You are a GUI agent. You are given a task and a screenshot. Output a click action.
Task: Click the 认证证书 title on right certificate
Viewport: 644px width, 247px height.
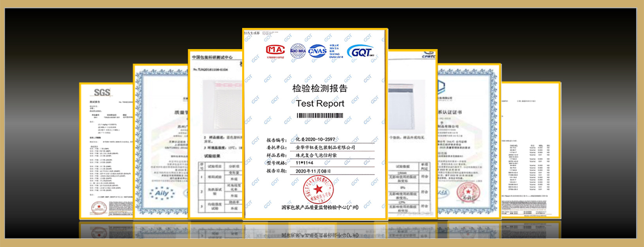point(450,112)
